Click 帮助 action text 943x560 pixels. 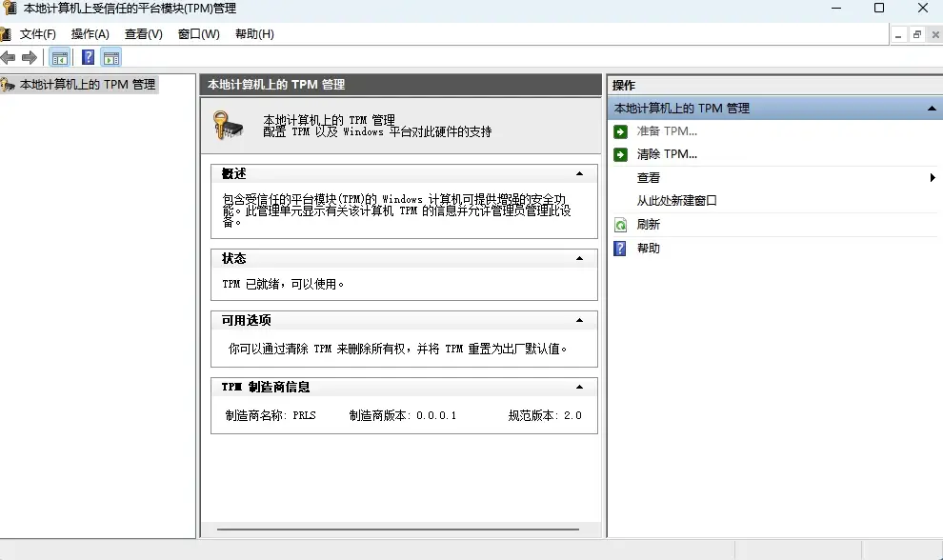(x=649, y=249)
